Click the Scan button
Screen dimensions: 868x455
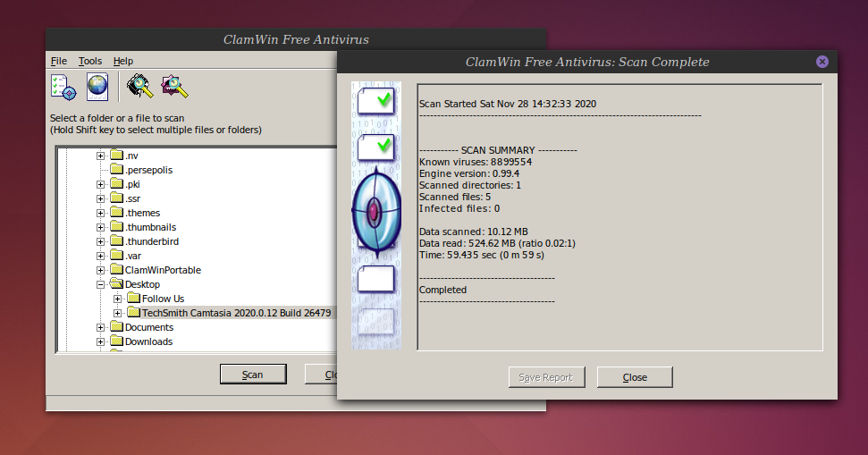(253, 375)
